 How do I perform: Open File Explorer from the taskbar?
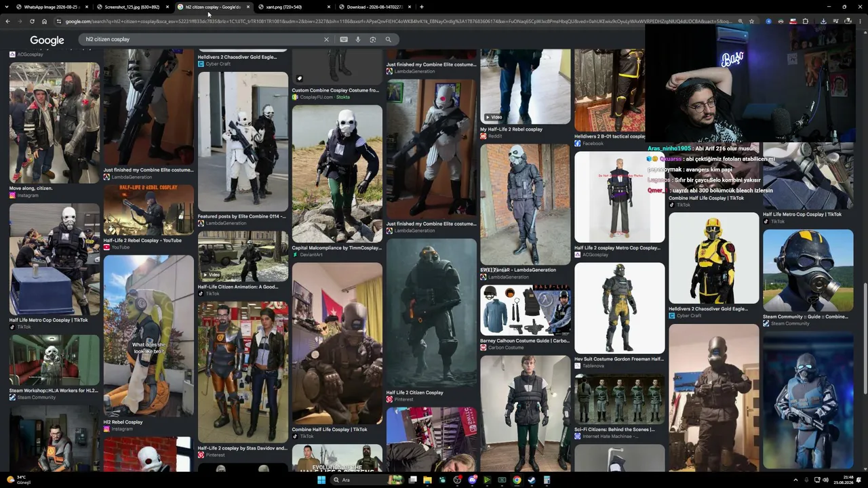coord(427,480)
